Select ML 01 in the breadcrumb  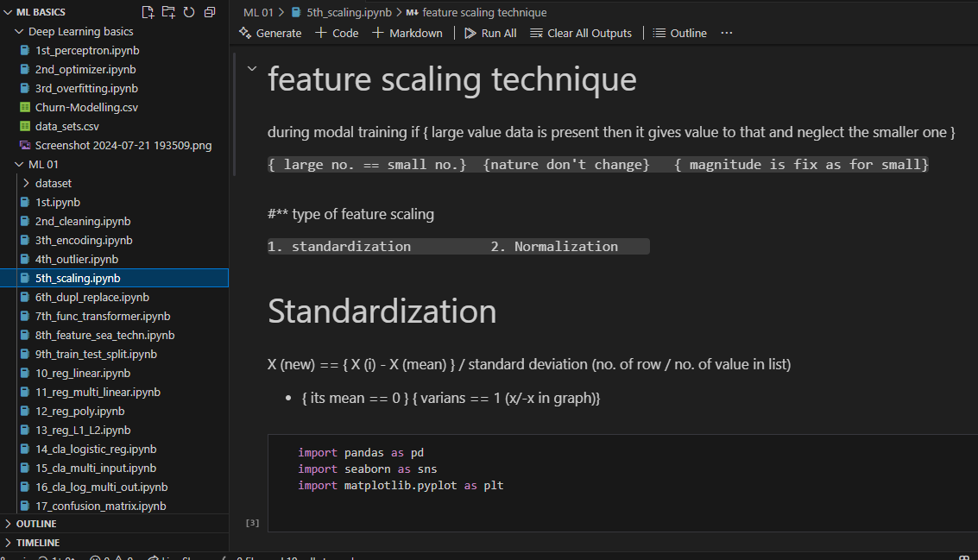[x=258, y=12]
